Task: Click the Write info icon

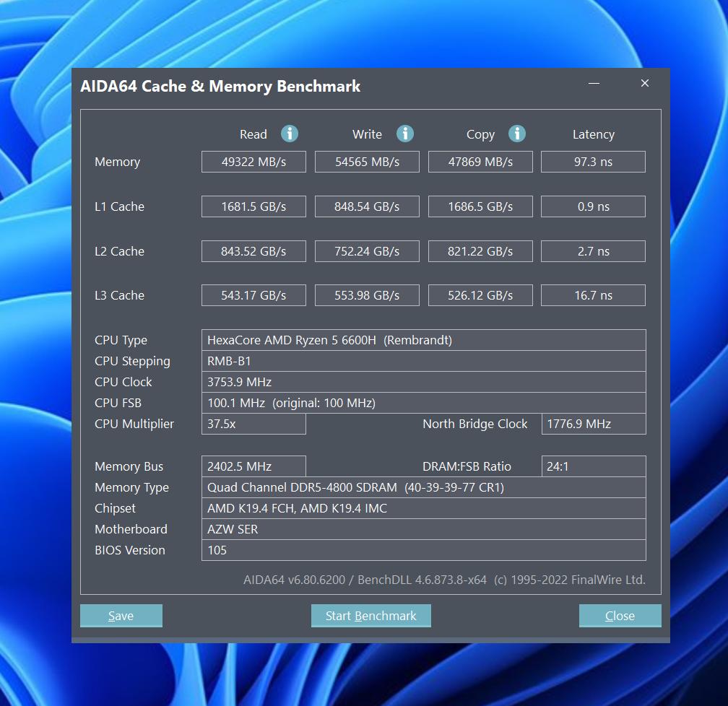Action: point(405,134)
